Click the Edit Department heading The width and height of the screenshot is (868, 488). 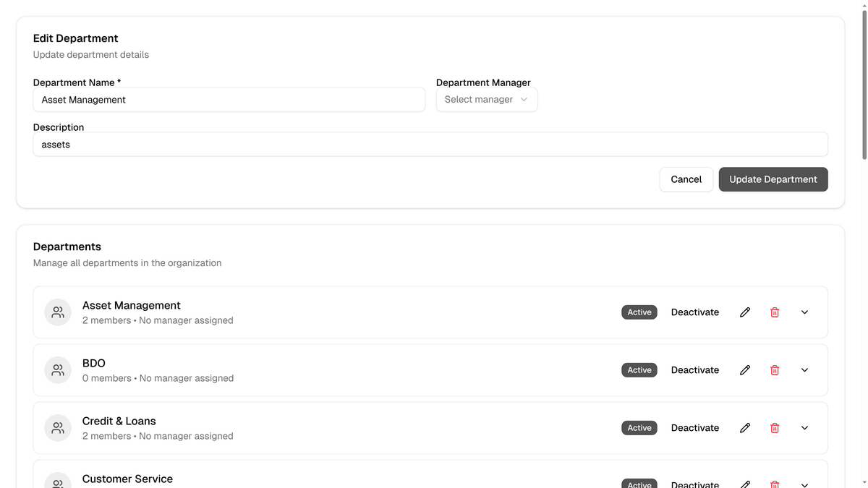point(76,38)
